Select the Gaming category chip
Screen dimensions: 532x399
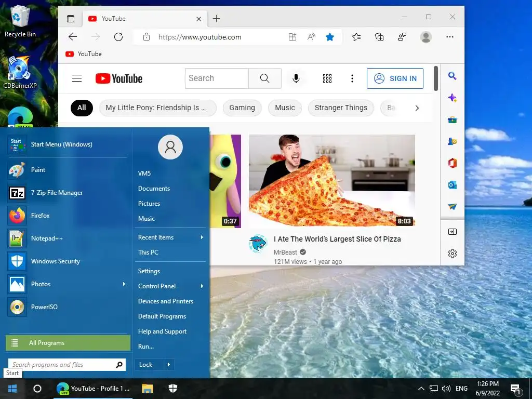(x=242, y=108)
